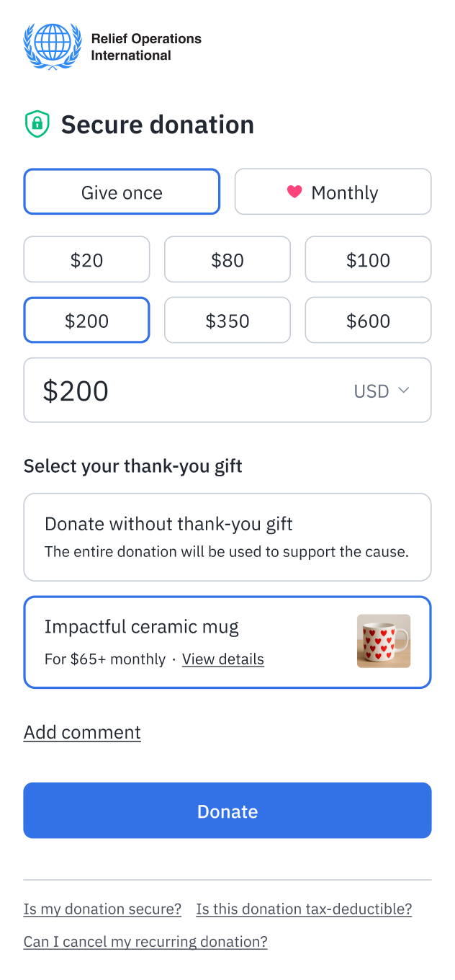Open the USD currency dropdown
Image resolution: width=455 pixels, height=980 pixels.
pyautogui.click(x=382, y=390)
